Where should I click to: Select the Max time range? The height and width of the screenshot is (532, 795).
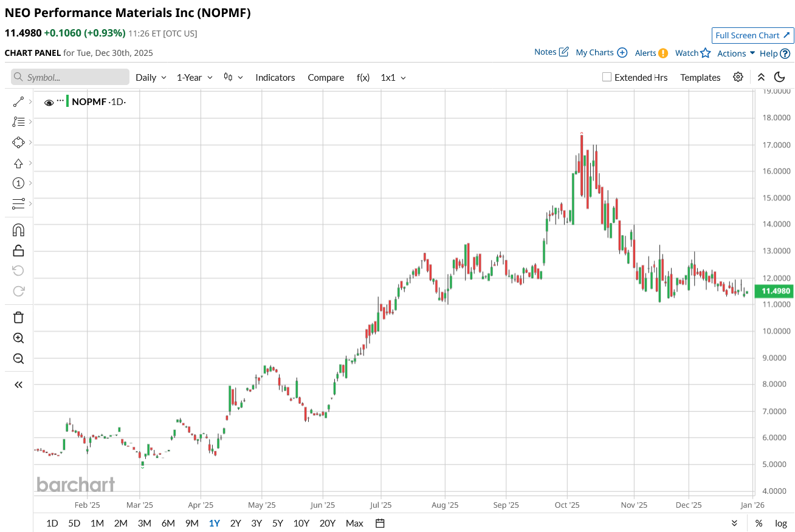click(354, 523)
